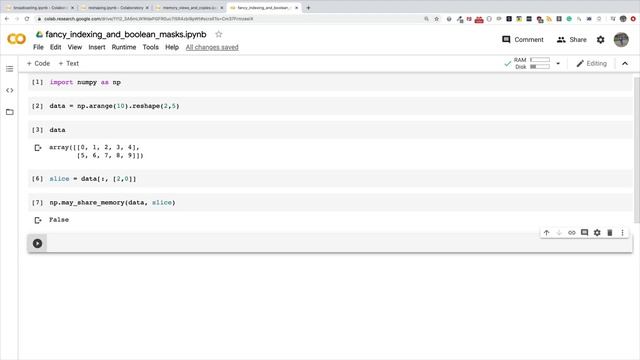This screenshot has height=360, width=640.
Task: Click the Comment button
Action: [523, 40]
